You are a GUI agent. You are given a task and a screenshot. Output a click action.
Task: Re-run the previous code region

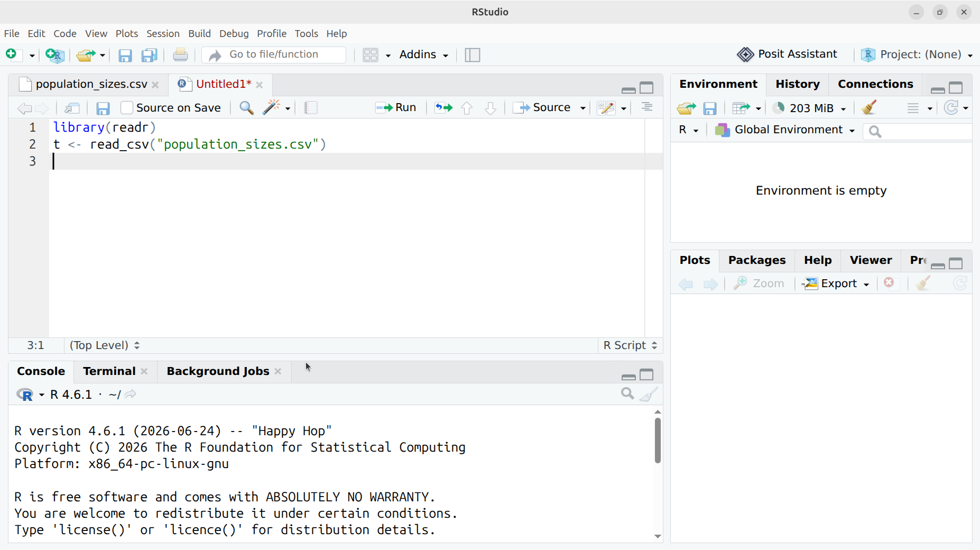(443, 108)
